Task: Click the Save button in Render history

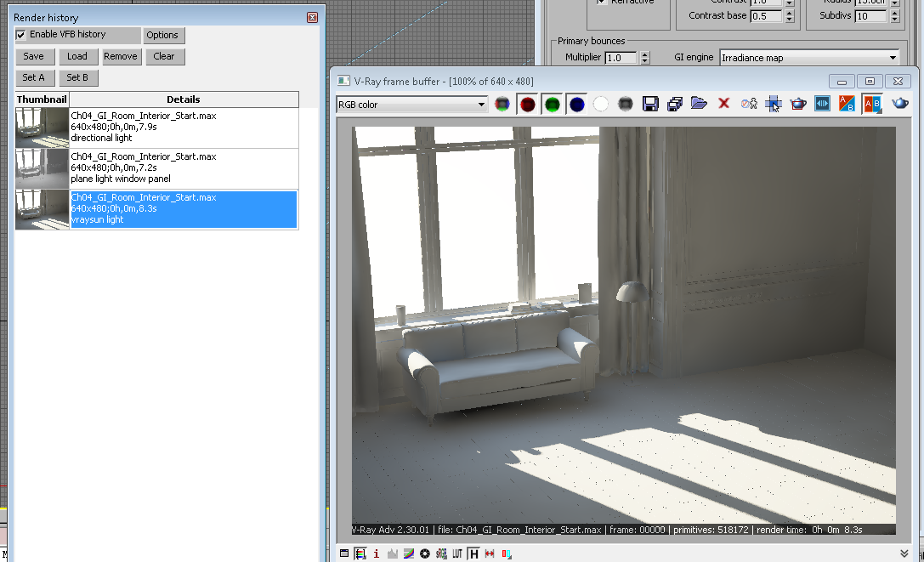Action: click(34, 56)
